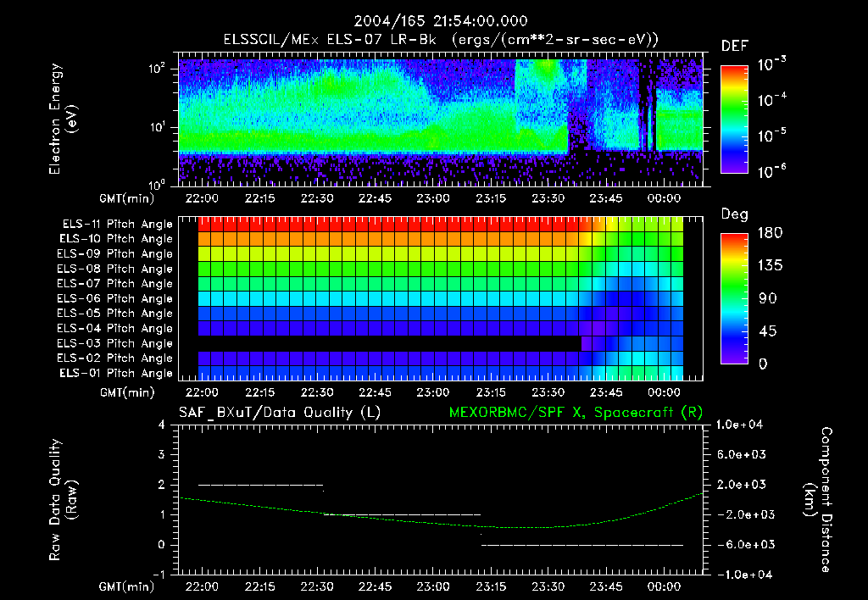The height and width of the screenshot is (600, 868).
Task: Click ELS-04 Pitch Angle row label
Action: tap(115, 329)
